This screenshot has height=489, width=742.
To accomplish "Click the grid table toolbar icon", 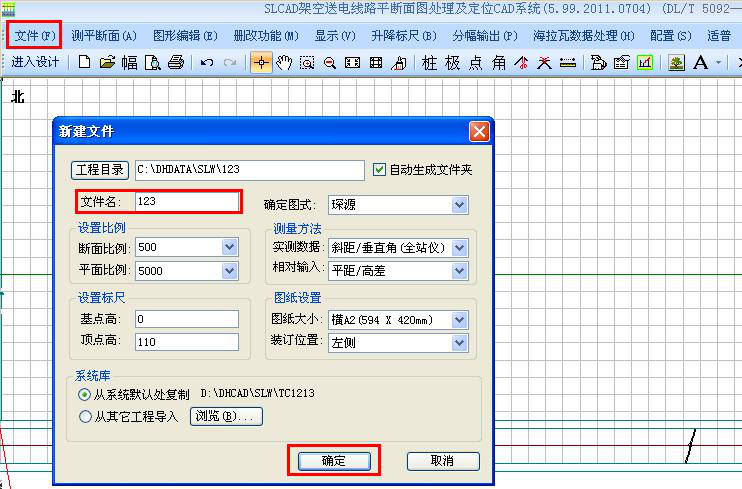I will pyautogui.click(x=376, y=62).
